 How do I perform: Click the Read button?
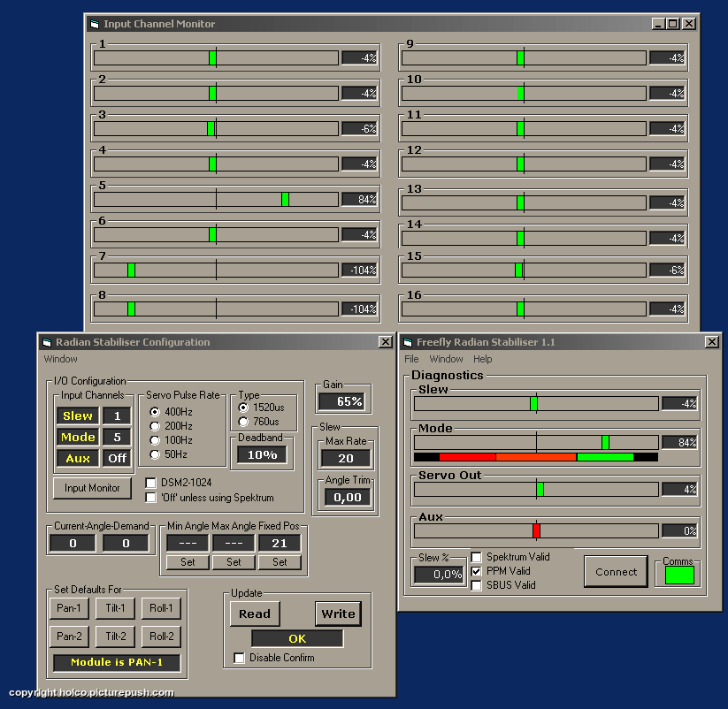pos(255,614)
